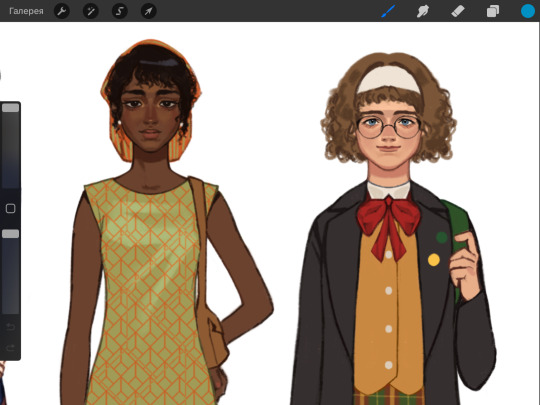Viewport: 540px width, 405px height.
Task: Select the Brush tool
Action: 388,11
